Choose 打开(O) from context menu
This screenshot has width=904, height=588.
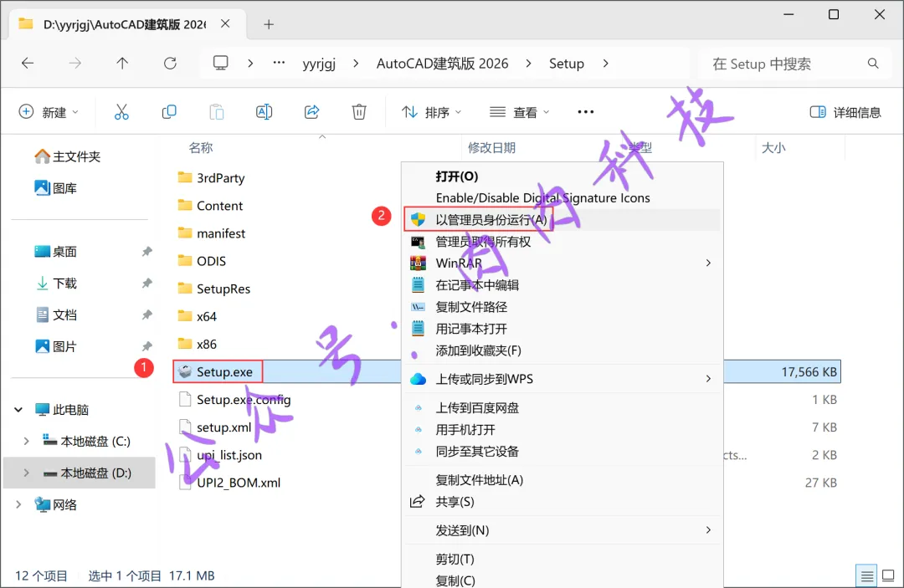click(562, 176)
